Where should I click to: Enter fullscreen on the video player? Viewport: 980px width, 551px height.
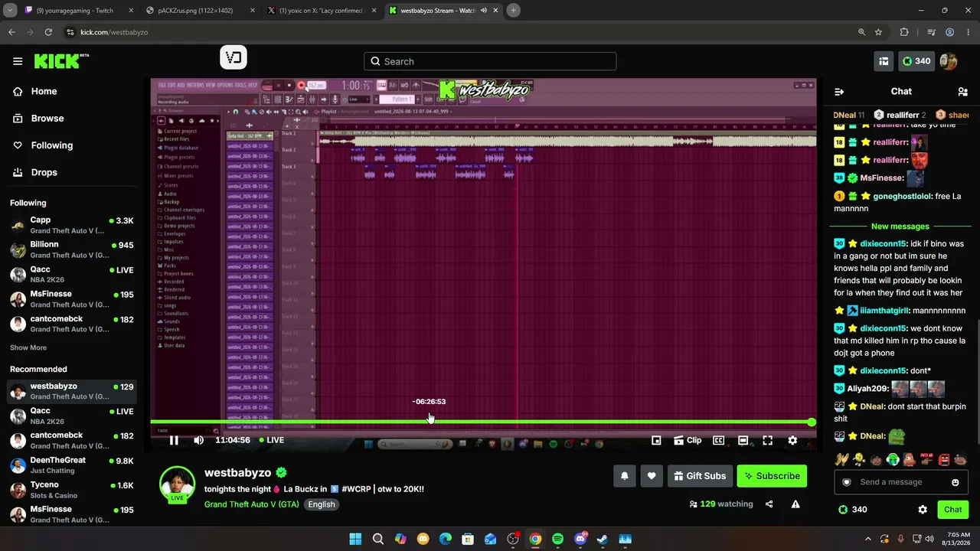tap(768, 440)
